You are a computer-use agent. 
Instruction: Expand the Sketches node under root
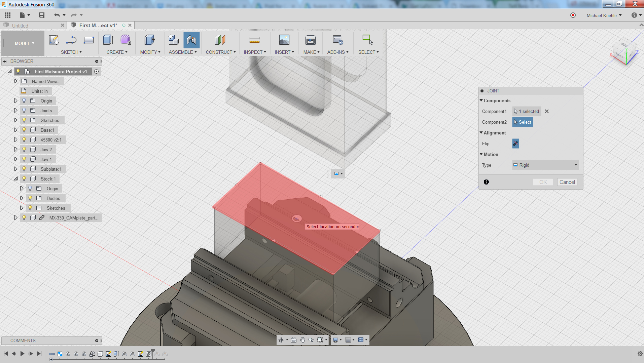[x=15, y=120]
